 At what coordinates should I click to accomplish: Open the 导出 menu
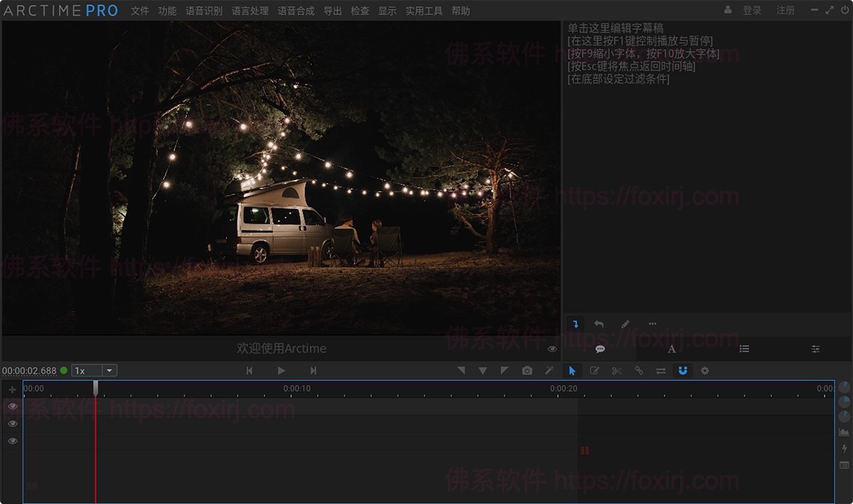(x=332, y=11)
